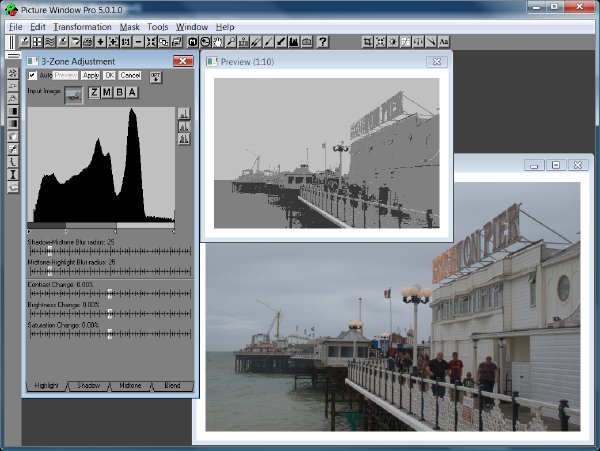The width and height of the screenshot is (600, 451).
Task: Toggle the Z zone display button
Action: [x=94, y=92]
